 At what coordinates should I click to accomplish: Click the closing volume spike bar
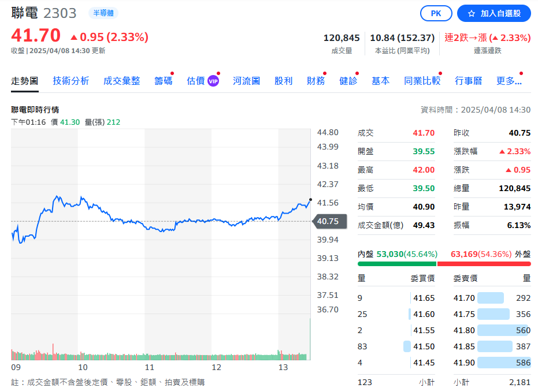coord(310,339)
